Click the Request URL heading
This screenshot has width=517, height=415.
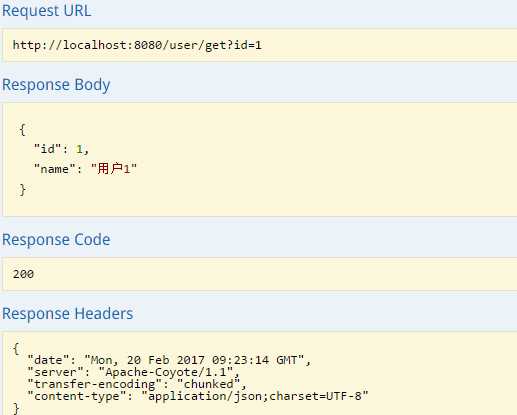(46, 11)
